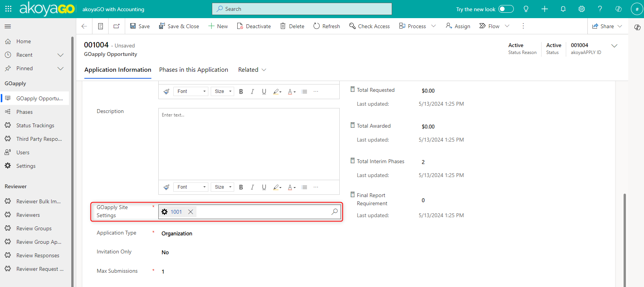Click inside the Search box
The image size is (644, 287).
[302, 9]
